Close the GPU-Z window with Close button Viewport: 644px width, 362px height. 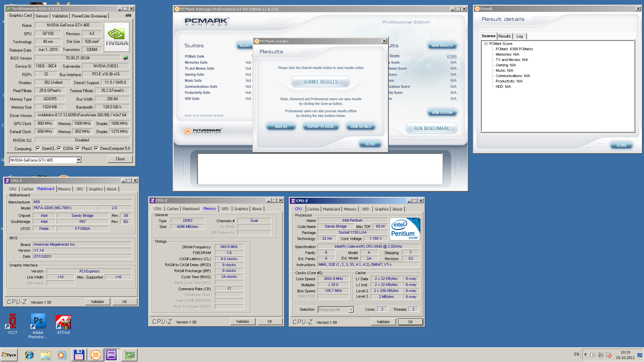(x=120, y=159)
